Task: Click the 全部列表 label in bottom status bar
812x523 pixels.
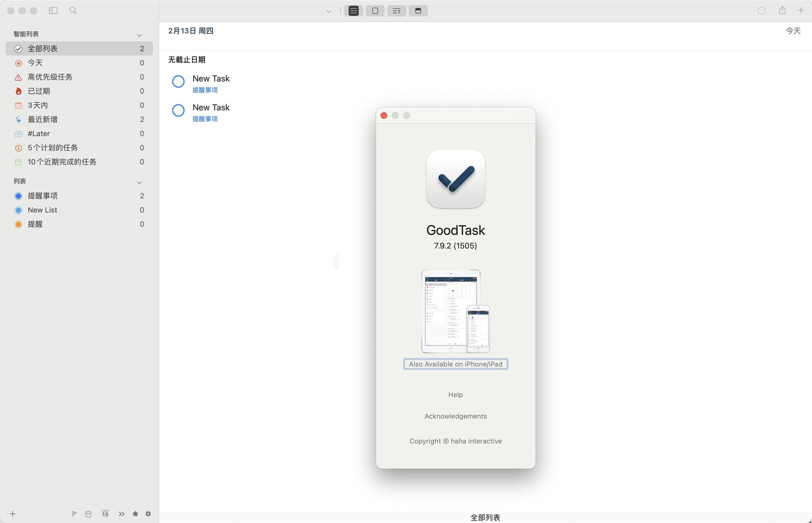Action: tap(485, 518)
